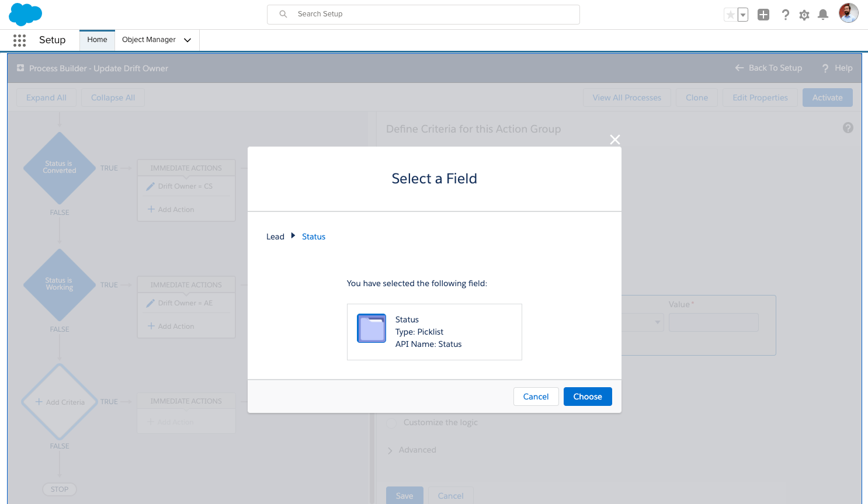Switch to the Home tab
The image size is (868, 504).
(97, 40)
